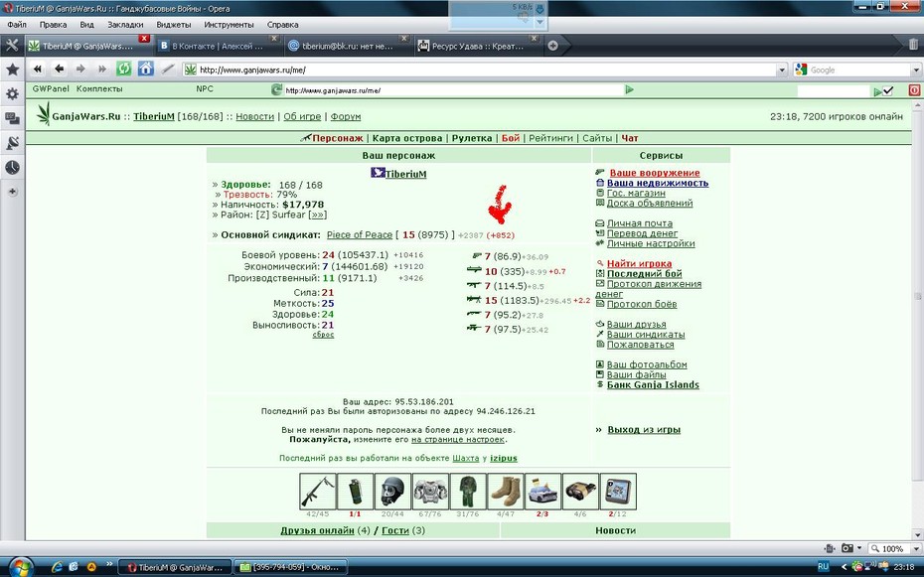Expand the quick launch chevron in taskbar
924x577 pixels.
tap(109, 565)
